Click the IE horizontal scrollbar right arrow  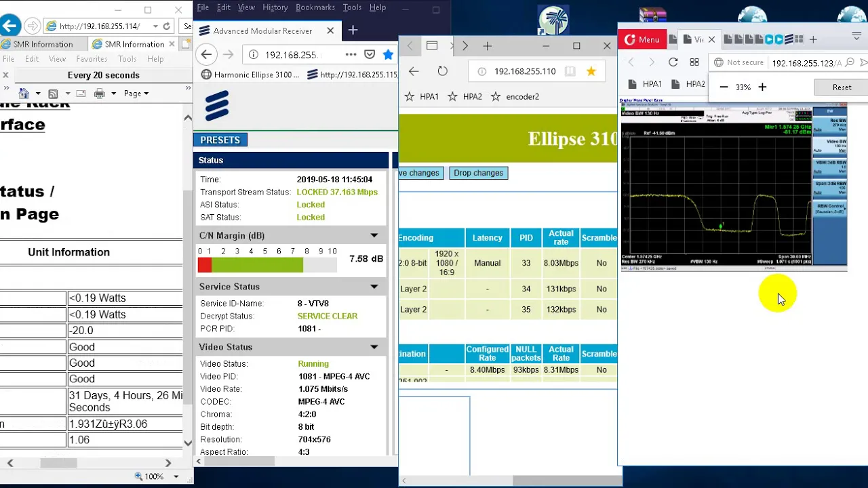pyautogui.click(x=168, y=463)
